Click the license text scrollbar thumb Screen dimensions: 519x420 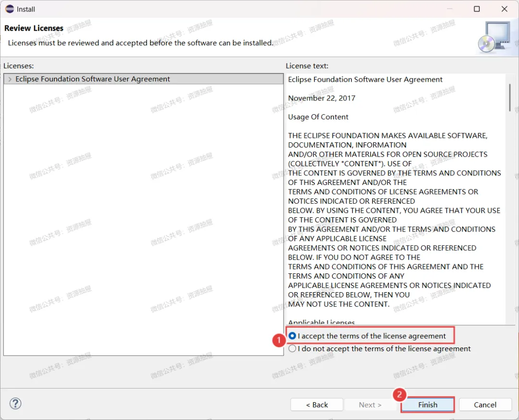pos(510,98)
